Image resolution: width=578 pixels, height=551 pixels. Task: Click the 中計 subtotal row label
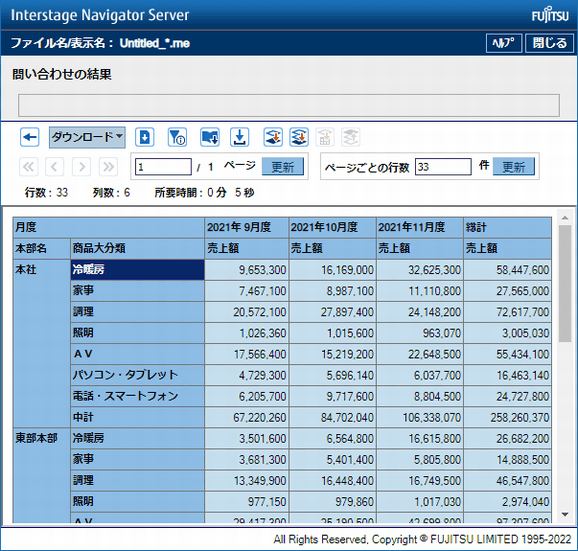tap(137, 417)
